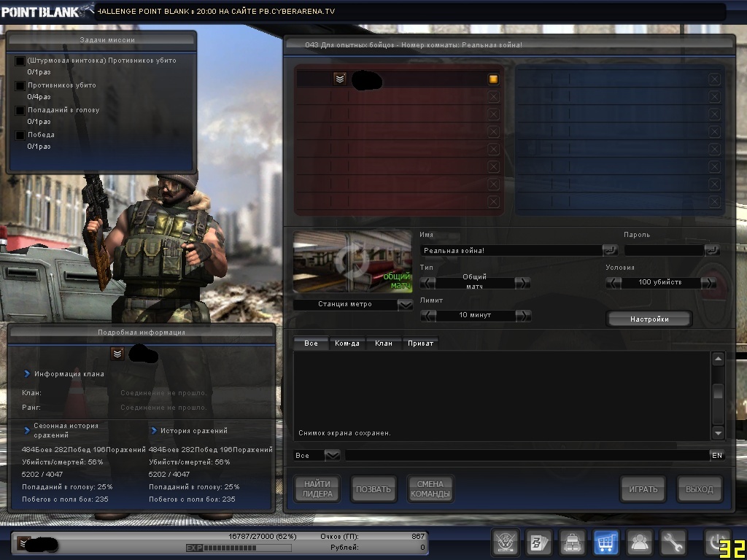Switch to Все chat tab
Image resolution: width=747 pixels, height=560 pixels.
(x=311, y=343)
